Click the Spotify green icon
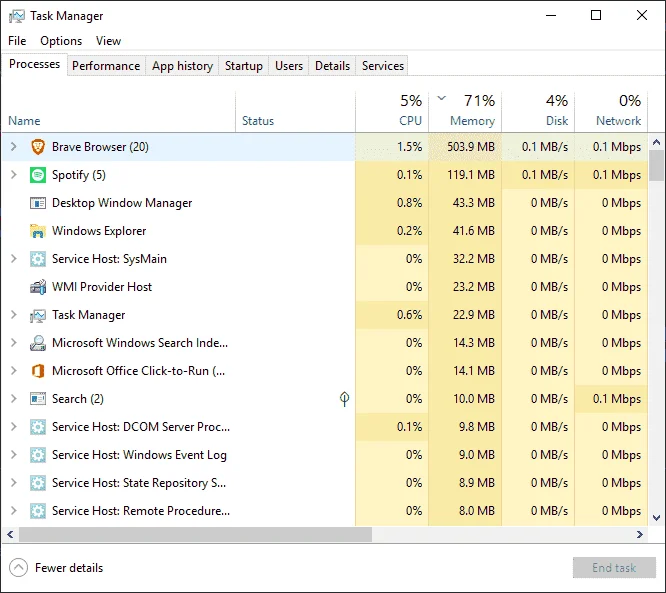 pos(38,175)
